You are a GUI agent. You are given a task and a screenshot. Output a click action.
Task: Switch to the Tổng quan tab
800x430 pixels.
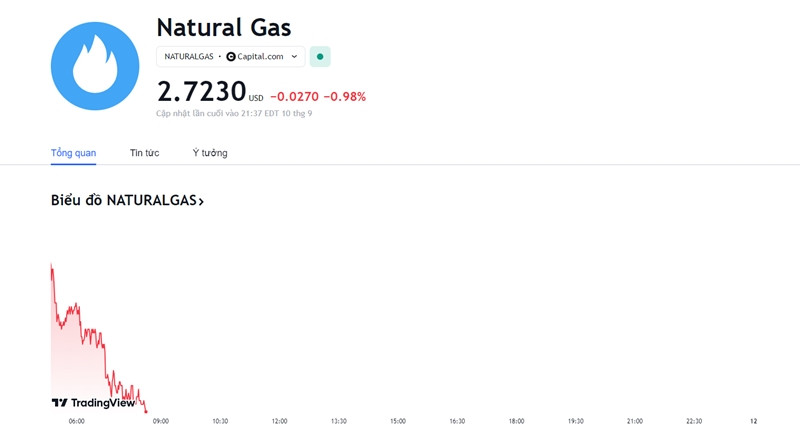coord(73,153)
